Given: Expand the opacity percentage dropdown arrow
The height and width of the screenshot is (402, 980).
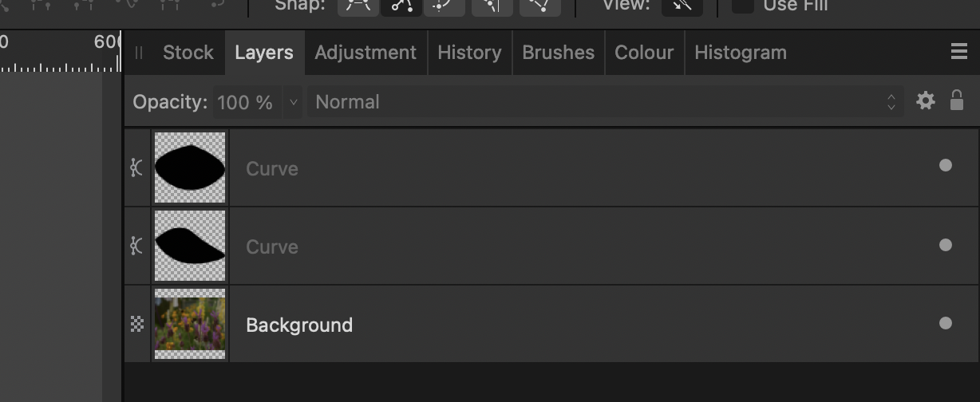Looking at the screenshot, I should tap(293, 102).
